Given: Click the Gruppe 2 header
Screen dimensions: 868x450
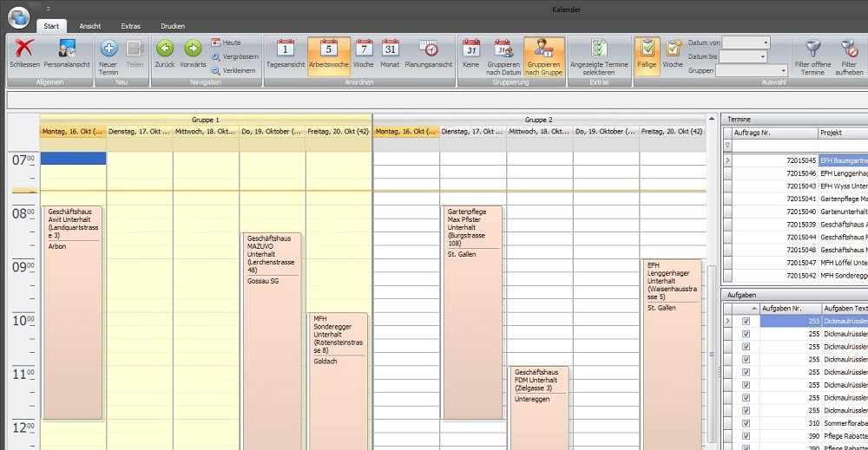Looking at the screenshot, I should (x=539, y=120).
